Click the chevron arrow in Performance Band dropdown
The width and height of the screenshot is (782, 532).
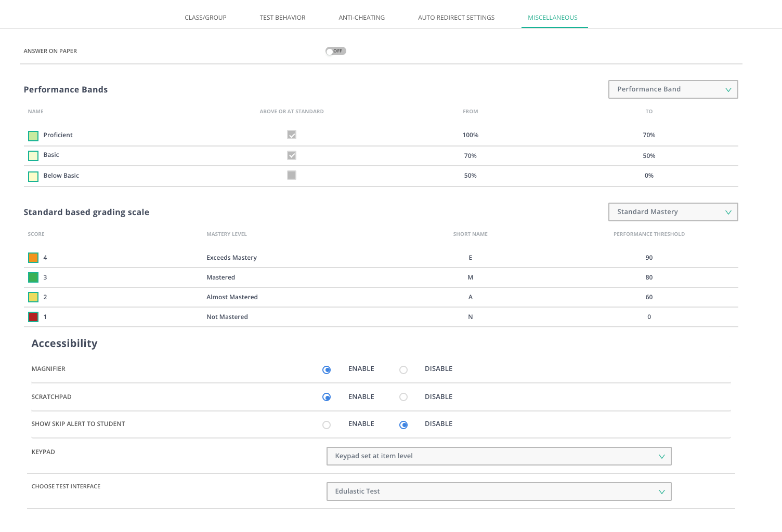click(x=728, y=90)
